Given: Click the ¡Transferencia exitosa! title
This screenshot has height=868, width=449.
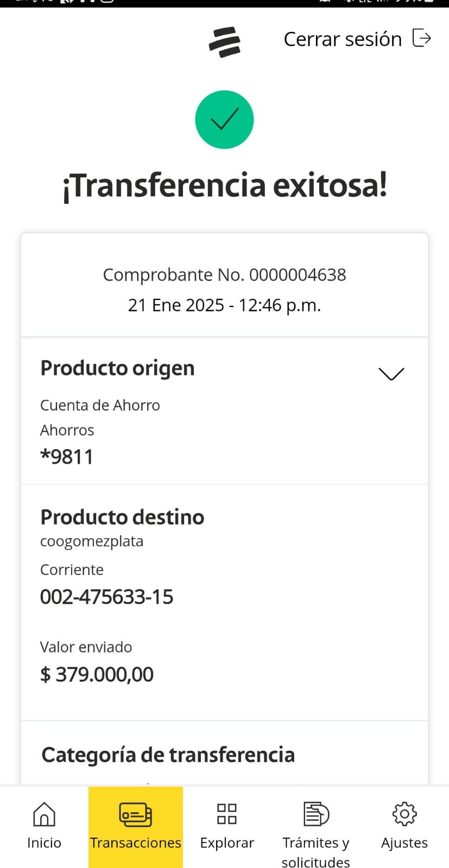Looking at the screenshot, I should click(x=224, y=186).
